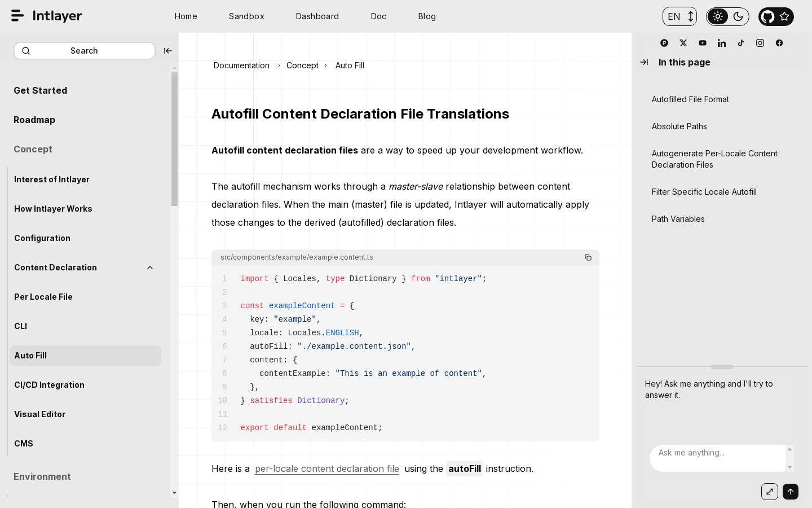Image resolution: width=812 pixels, height=508 pixels.
Task: Open How Intlayer Works page
Action: (x=53, y=209)
